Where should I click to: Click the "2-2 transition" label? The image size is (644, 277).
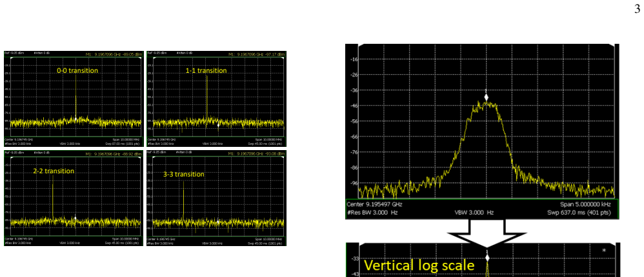click(x=54, y=171)
